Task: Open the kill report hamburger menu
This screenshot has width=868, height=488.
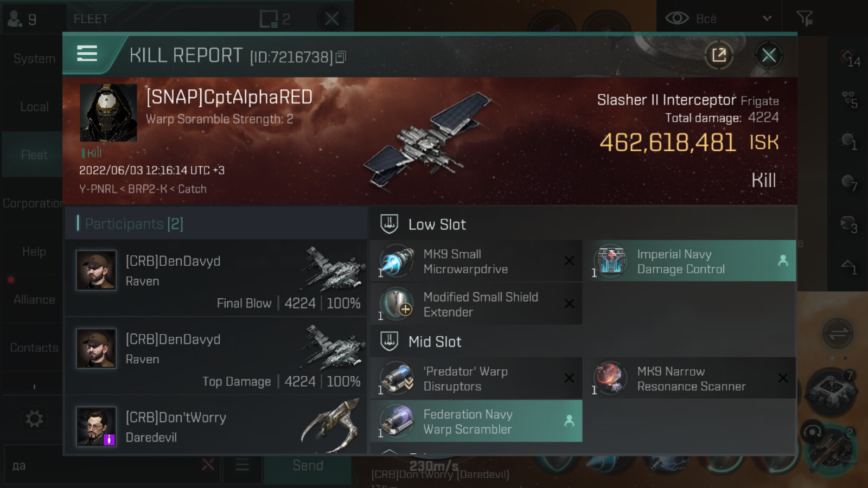Action: pos(87,54)
